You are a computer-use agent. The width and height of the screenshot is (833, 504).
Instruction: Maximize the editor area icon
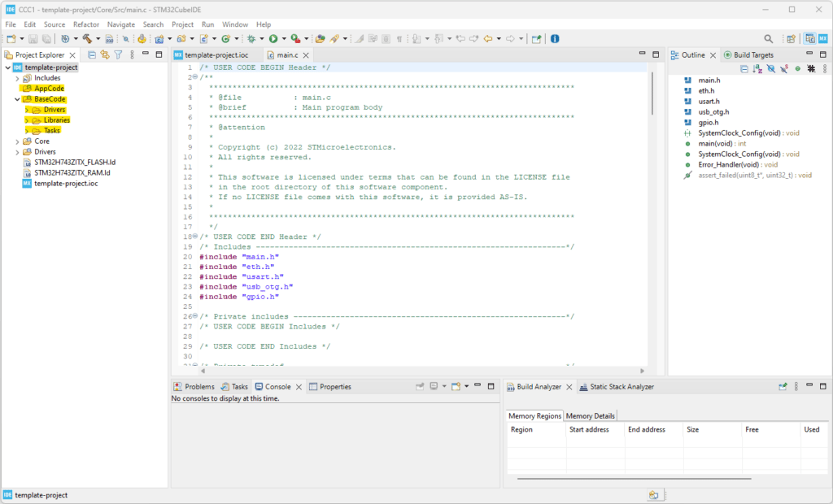pyautogui.click(x=656, y=54)
